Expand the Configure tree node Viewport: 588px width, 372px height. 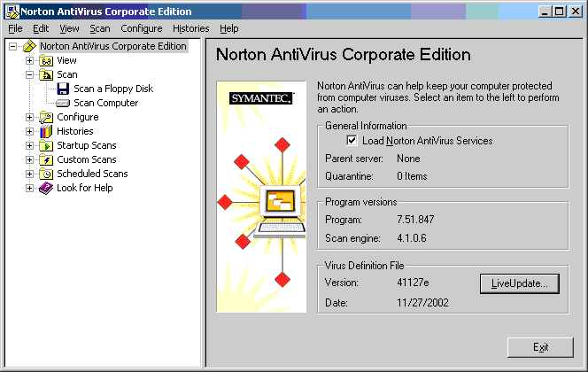pyautogui.click(x=29, y=118)
